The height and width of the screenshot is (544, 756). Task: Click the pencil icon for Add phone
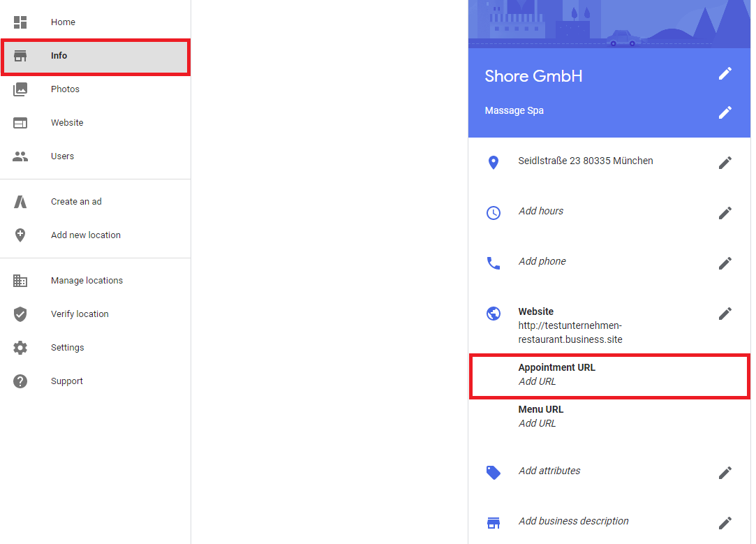(x=725, y=263)
